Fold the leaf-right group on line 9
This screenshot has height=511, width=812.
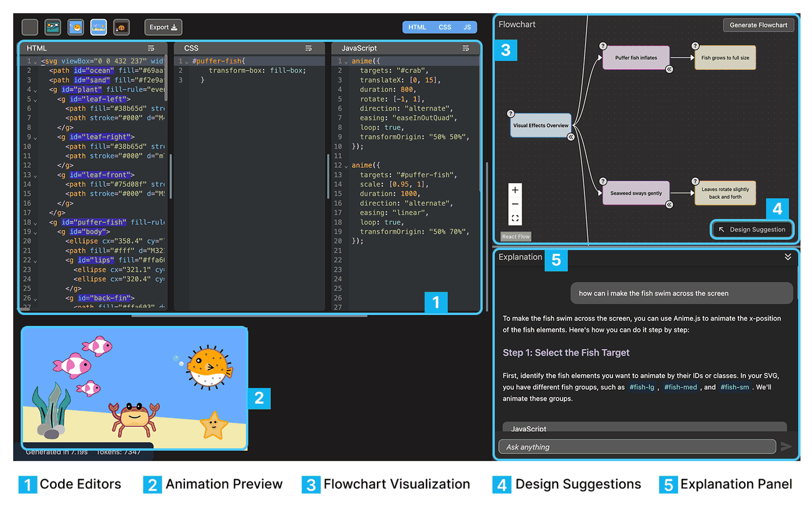[x=35, y=138]
